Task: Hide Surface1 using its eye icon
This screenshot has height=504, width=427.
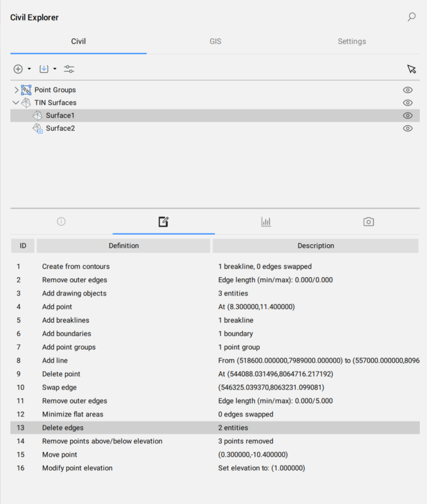Action: (407, 116)
